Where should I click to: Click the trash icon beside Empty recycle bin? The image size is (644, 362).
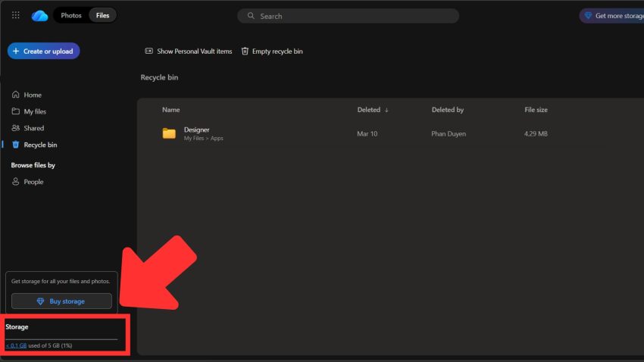click(x=245, y=51)
